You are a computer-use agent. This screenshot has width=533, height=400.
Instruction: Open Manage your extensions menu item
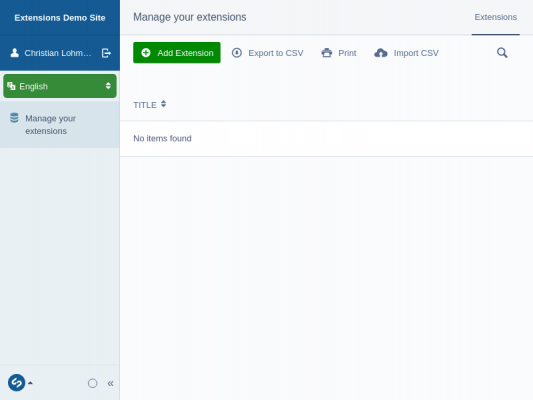[60, 124]
